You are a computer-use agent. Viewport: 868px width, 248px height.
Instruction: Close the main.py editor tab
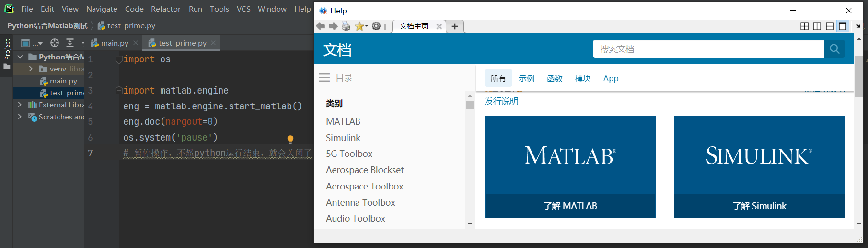point(136,43)
